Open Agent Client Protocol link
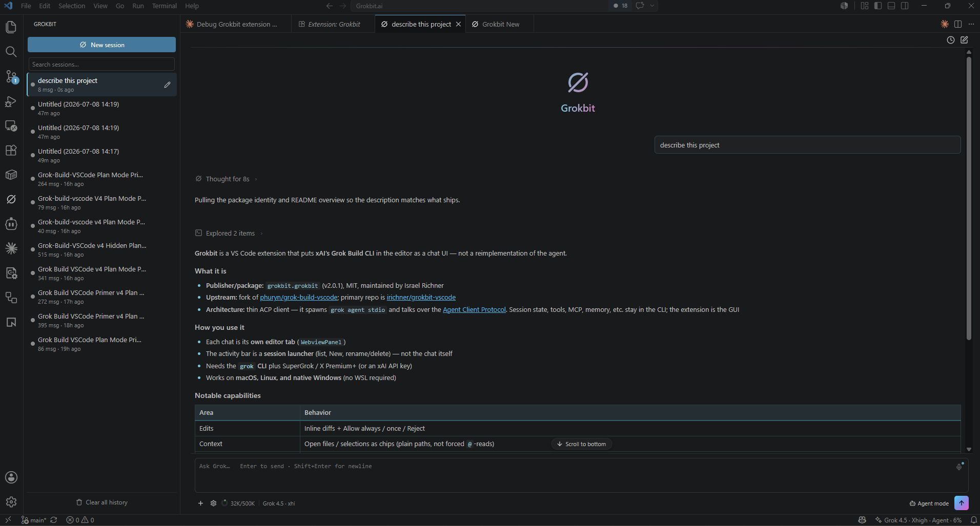The width and height of the screenshot is (980, 526). 474,309
